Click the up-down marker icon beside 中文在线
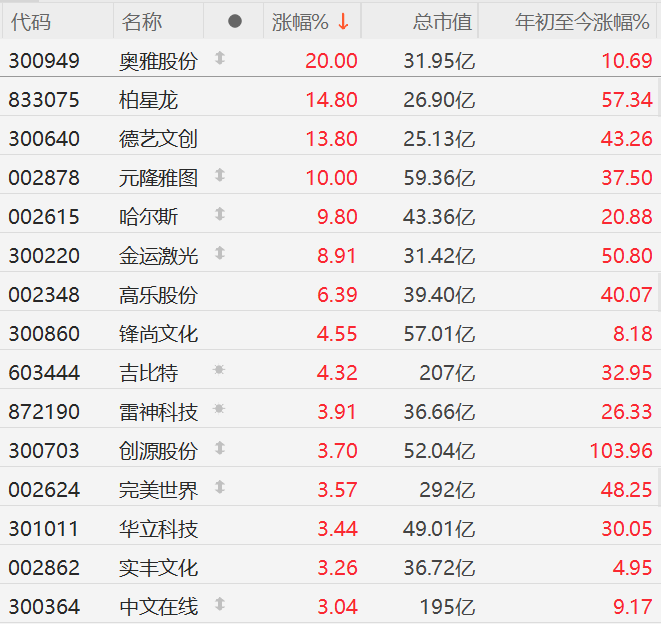The image size is (661, 624). pyautogui.click(x=220, y=604)
